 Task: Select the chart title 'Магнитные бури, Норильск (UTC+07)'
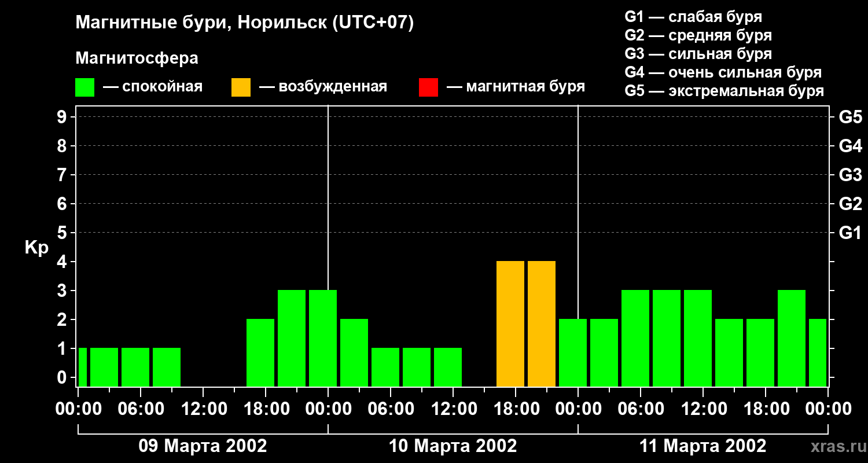[245, 23]
